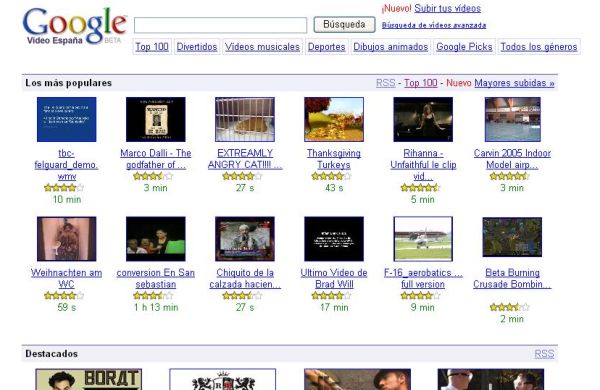Click star rating under Rihanna Unfaithful video
600x390 pixels.
[421, 188]
